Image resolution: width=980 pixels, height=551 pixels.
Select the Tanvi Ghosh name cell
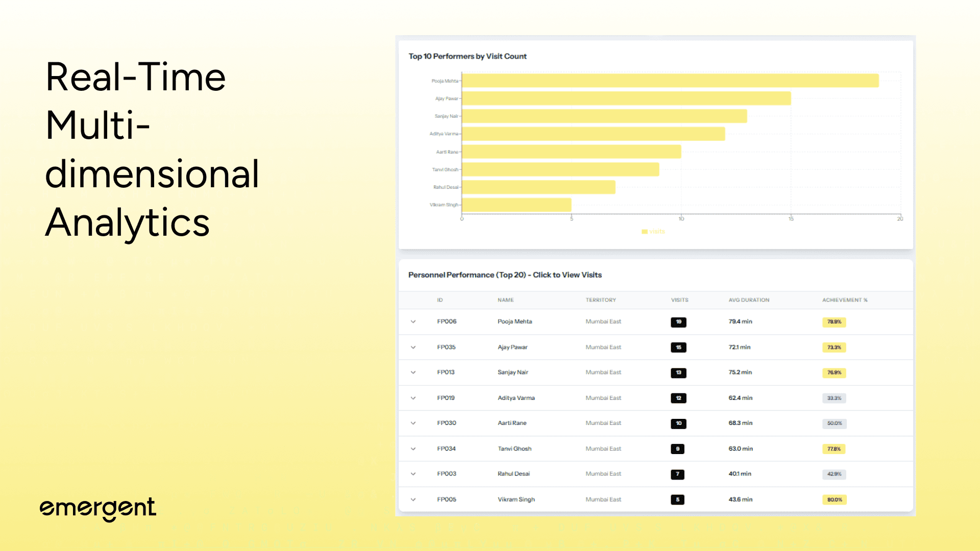514,449
